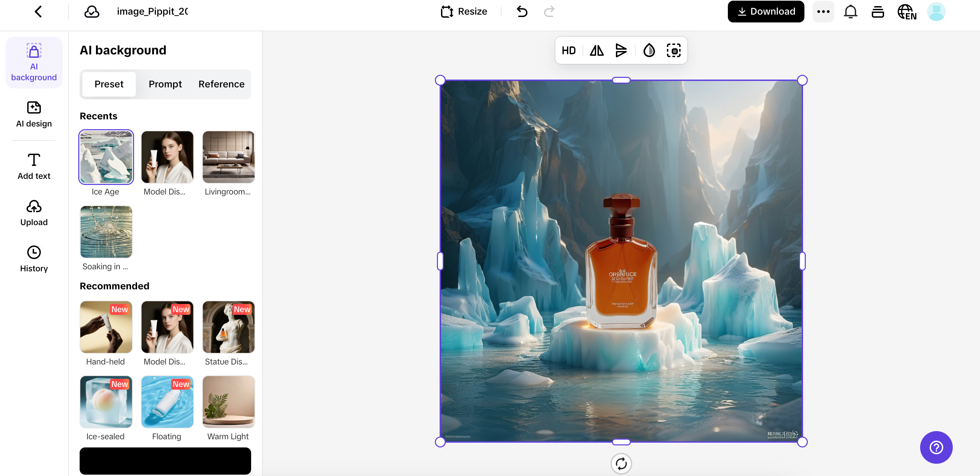Click the Download button
This screenshot has height=476, width=980.
click(766, 11)
